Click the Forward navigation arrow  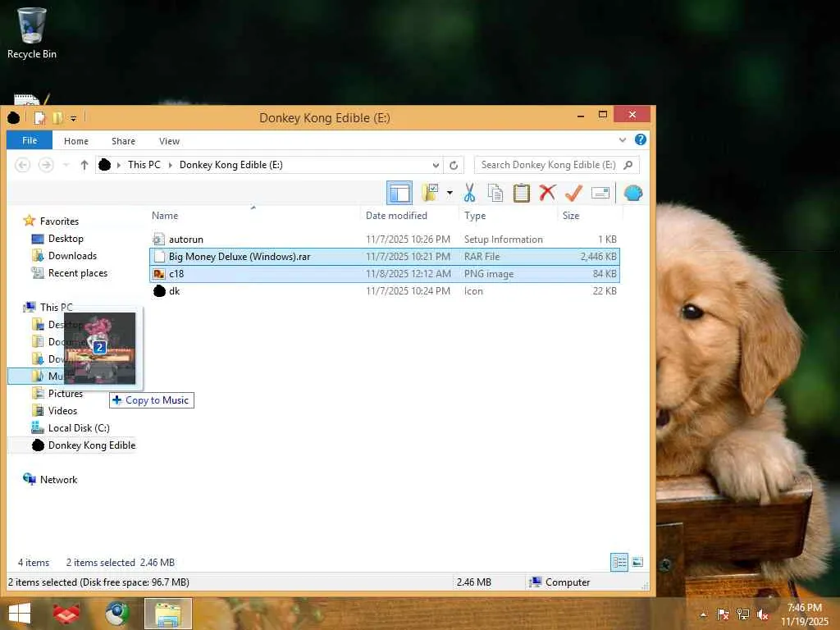[x=46, y=165]
